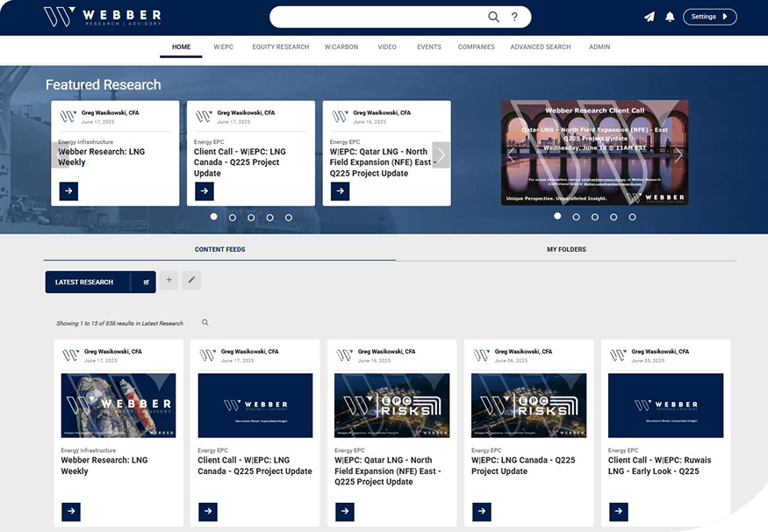Open the EVENTS menu item
Viewport: 768px width, 532px height.
pos(429,47)
